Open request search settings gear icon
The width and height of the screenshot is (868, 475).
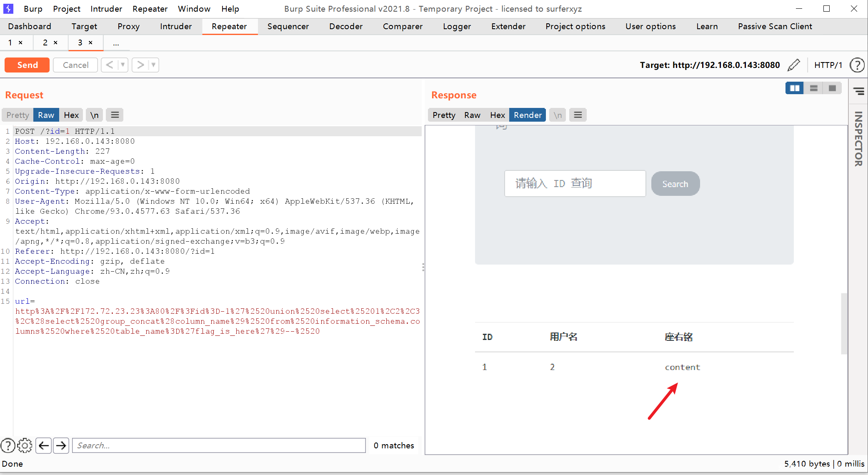coord(25,445)
